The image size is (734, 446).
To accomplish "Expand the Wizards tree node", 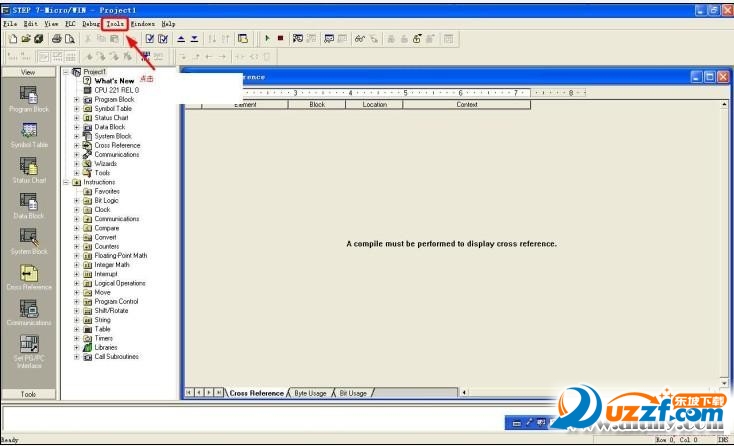I will pyautogui.click(x=76, y=164).
